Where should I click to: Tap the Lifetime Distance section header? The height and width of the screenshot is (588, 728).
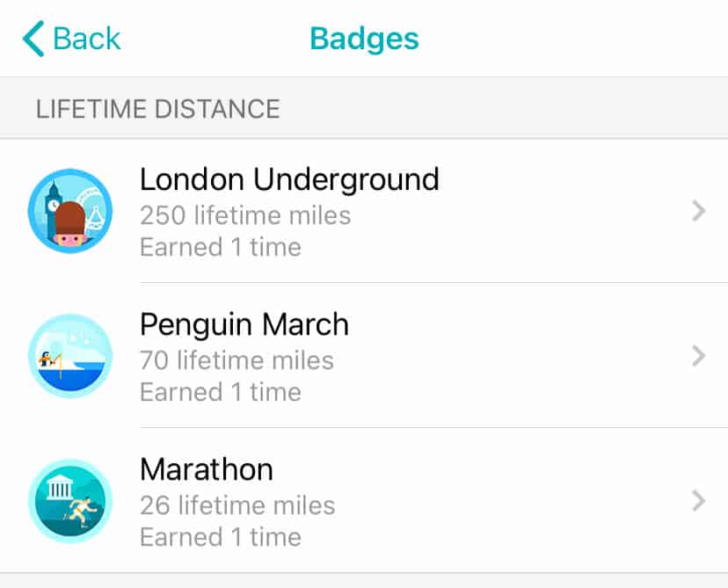pos(158,109)
